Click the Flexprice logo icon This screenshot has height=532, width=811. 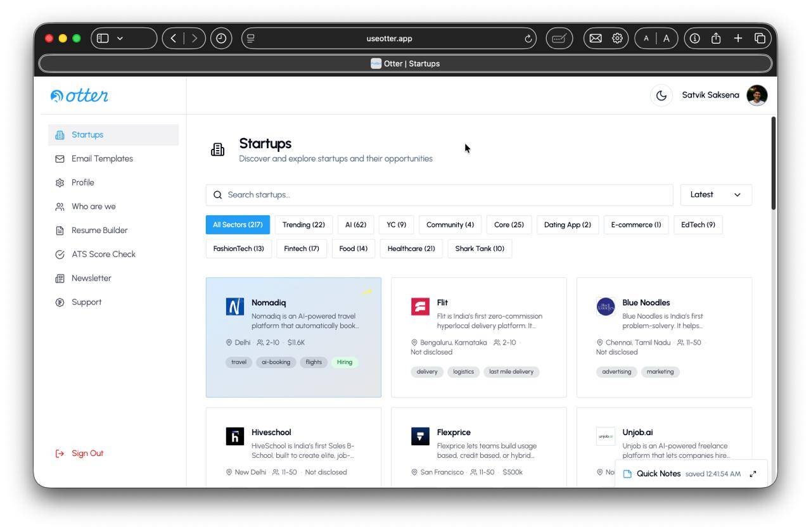pos(420,436)
